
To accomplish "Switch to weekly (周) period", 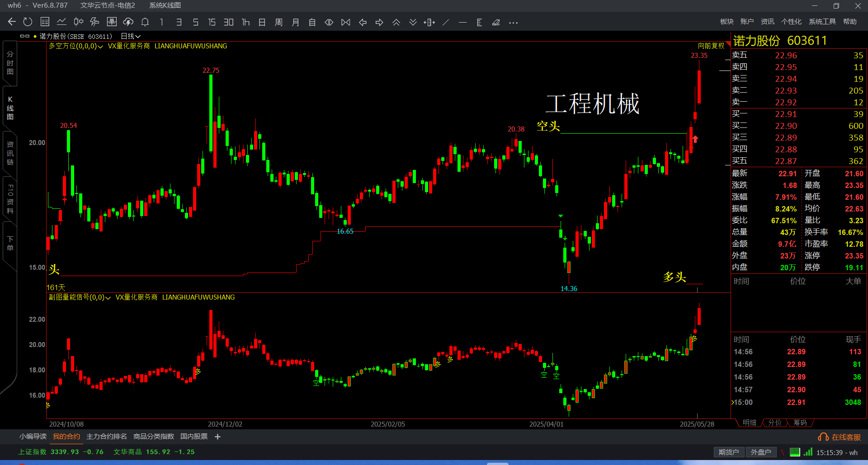I will (278, 22).
